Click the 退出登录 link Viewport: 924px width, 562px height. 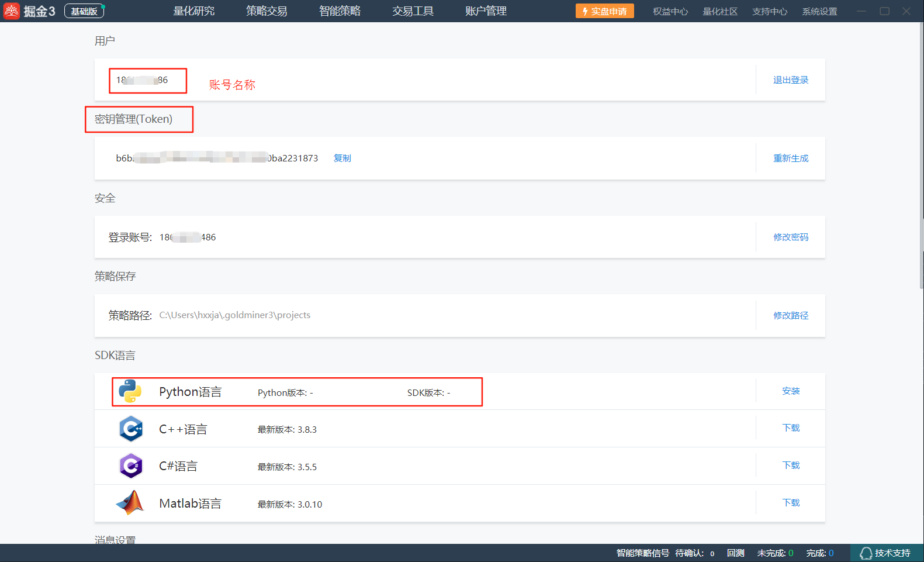coord(791,80)
